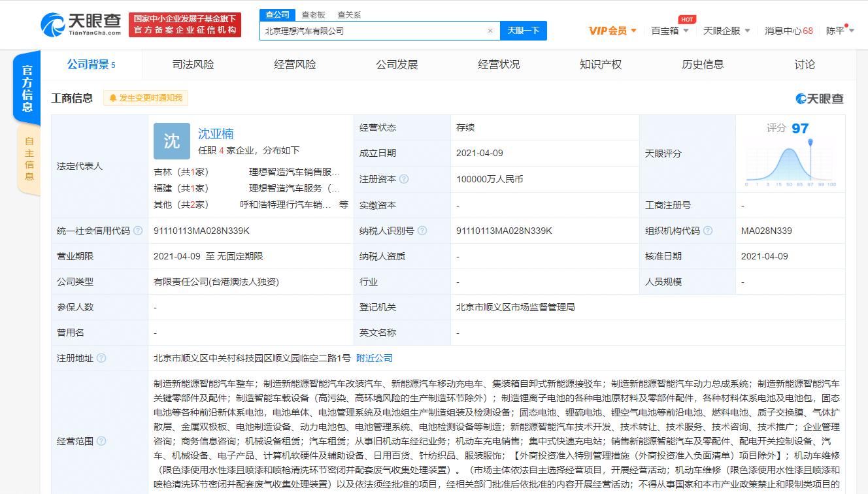Click the 天眼查 watermark logo above the table

[x=819, y=97]
